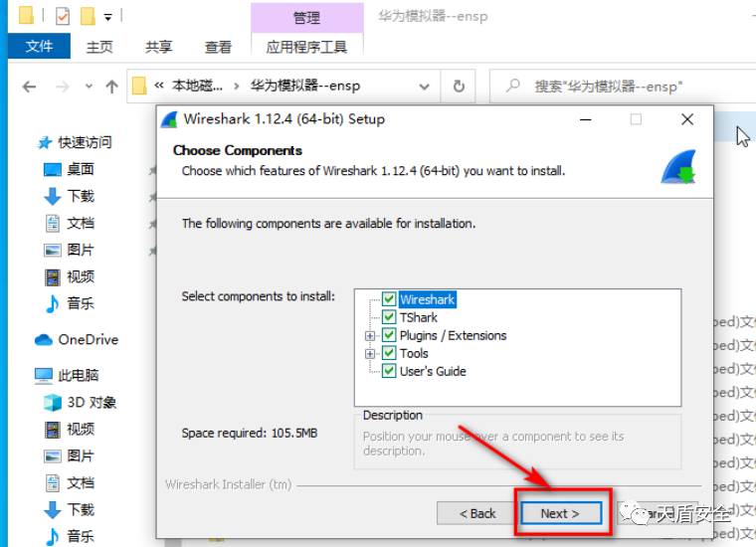Select the User's Guide component label
This screenshot has width=756, height=547.
[433, 371]
